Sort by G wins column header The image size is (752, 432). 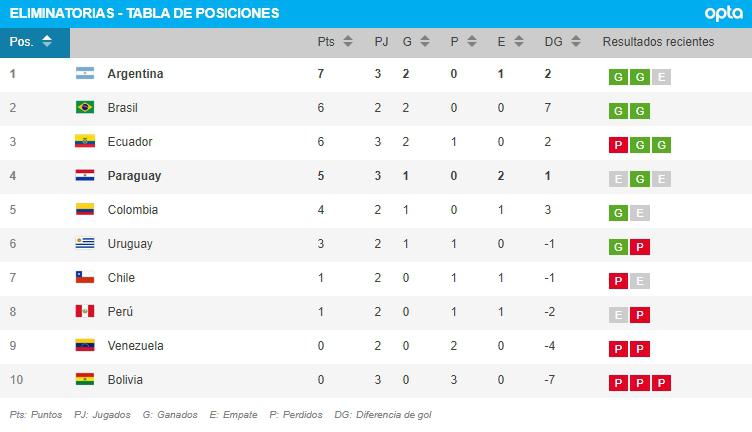click(x=415, y=42)
